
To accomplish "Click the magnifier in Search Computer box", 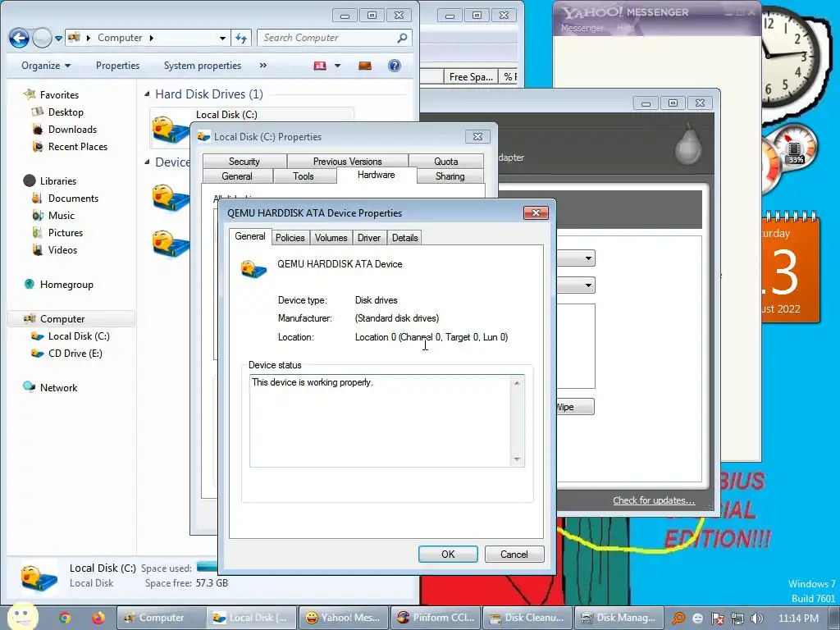I will 402,38.
